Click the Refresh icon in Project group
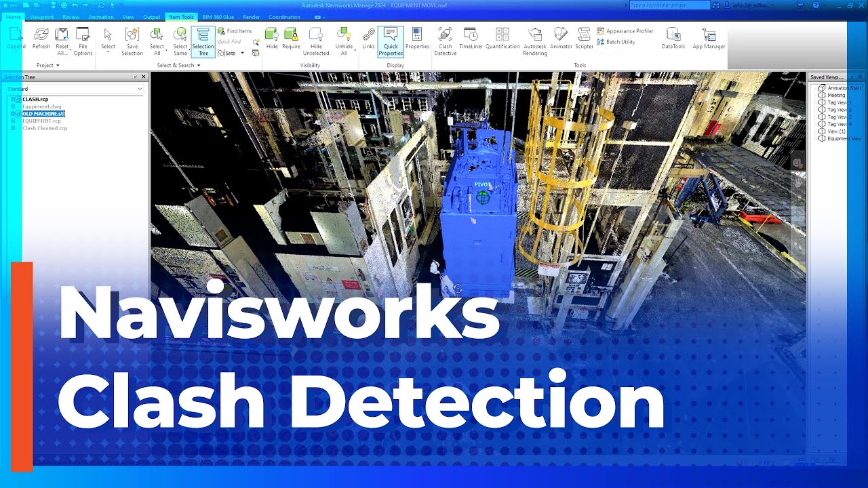 (x=41, y=35)
